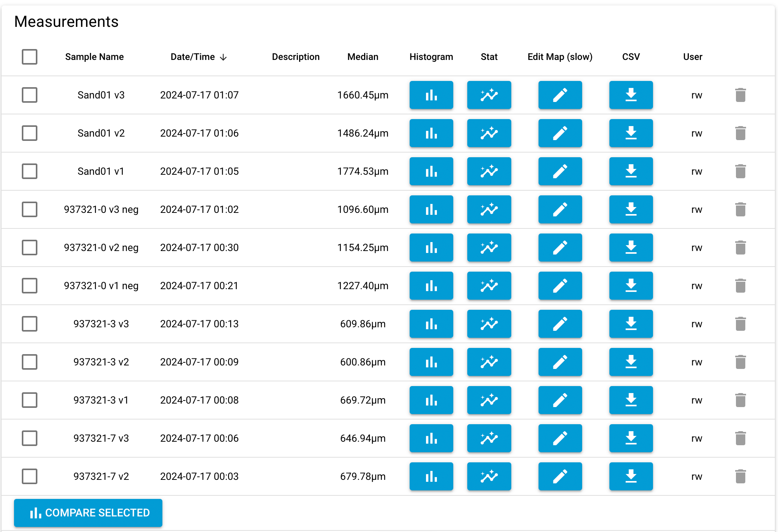Tick the 937321-3 v1 checkbox
The height and width of the screenshot is (532, 778).
click(x=30, y=400)
